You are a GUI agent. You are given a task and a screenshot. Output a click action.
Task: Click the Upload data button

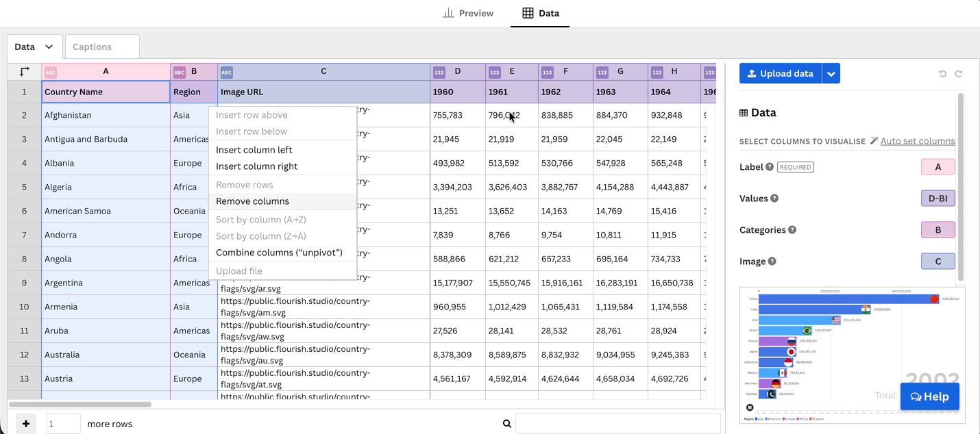780,74
